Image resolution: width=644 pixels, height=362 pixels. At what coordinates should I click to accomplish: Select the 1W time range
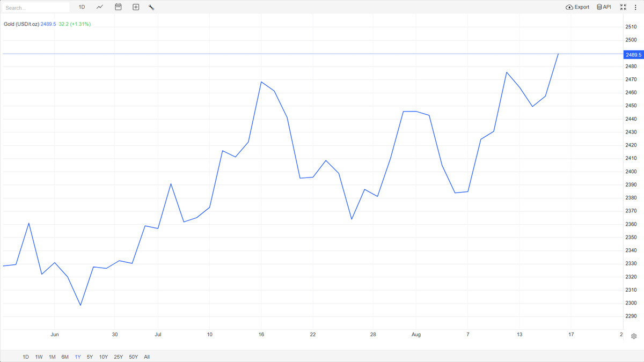click(x=39, y=357)
